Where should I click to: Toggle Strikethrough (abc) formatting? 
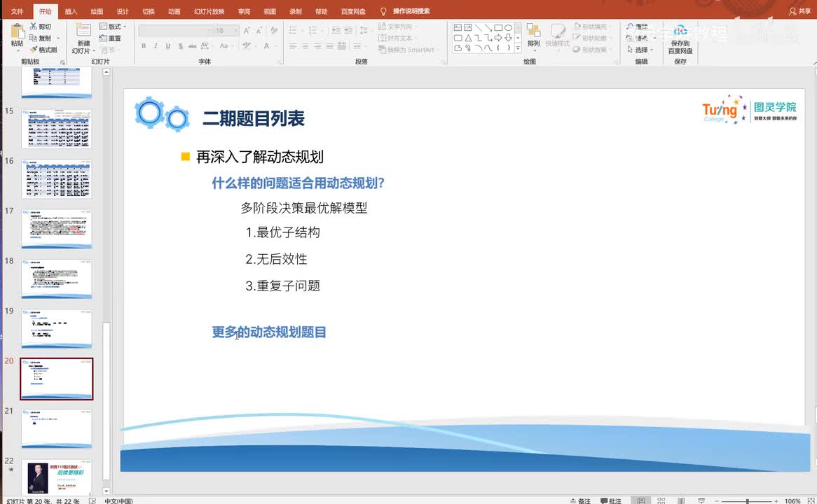coord(192,45)
